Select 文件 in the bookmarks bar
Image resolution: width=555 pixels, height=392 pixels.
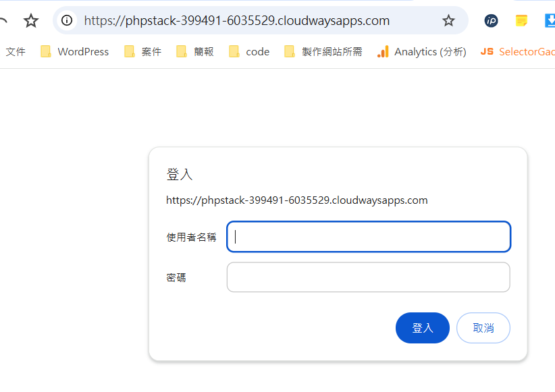point(15,51)
